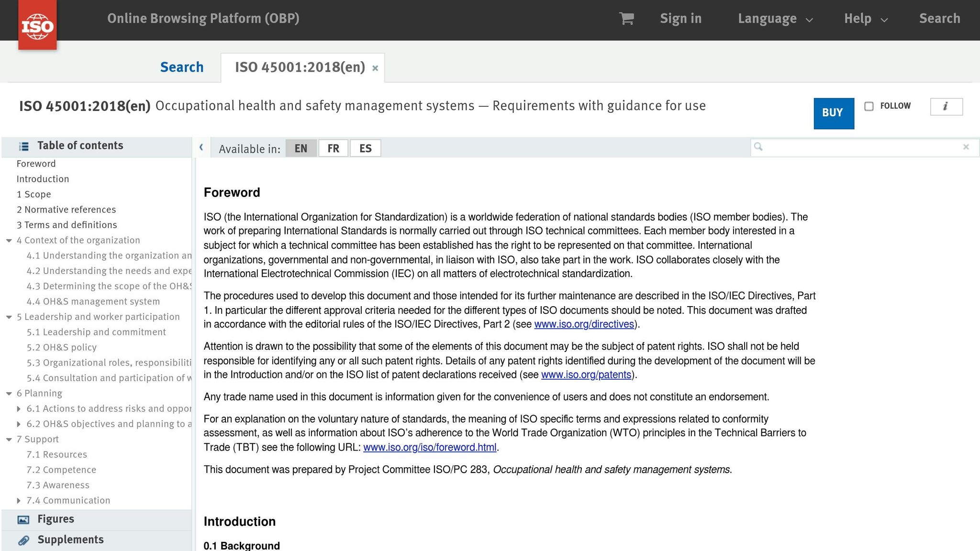Open 4.3 Determining the scope
980x551 pixels.
pyautogui.click(x=109, y=286)
